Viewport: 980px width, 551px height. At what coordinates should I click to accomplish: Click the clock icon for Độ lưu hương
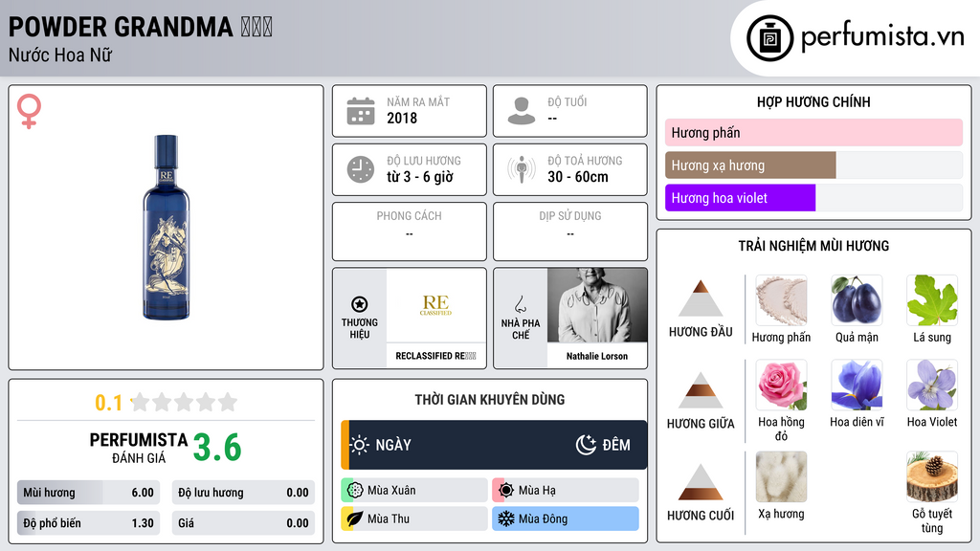tap(361, 169)
